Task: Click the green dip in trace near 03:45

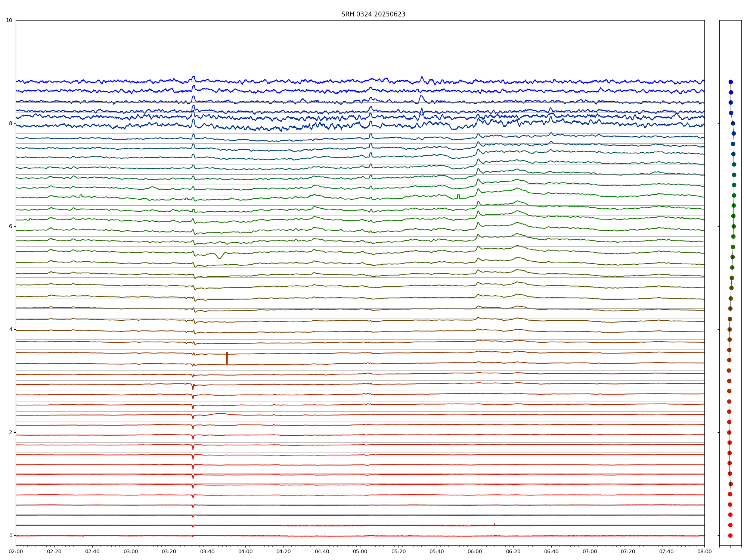Action: [220, 257]
